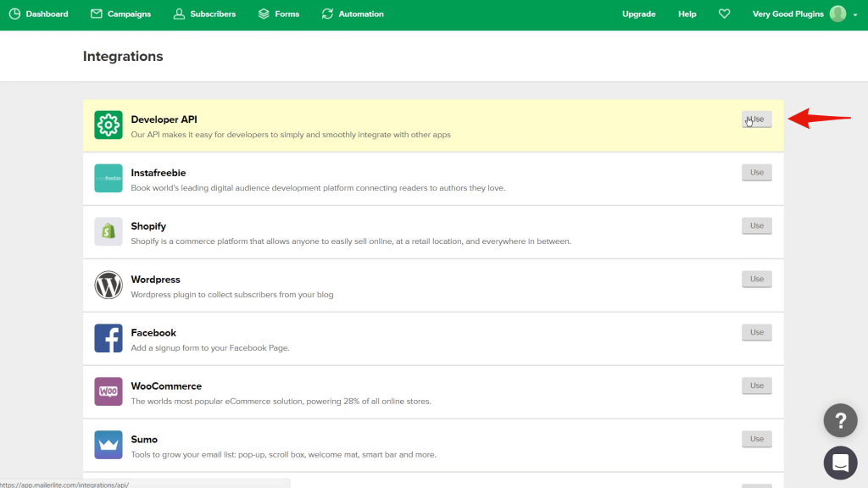This screenshot has width=868, height=488.
Task: Open the Help menu item
Action: [687, 14]
